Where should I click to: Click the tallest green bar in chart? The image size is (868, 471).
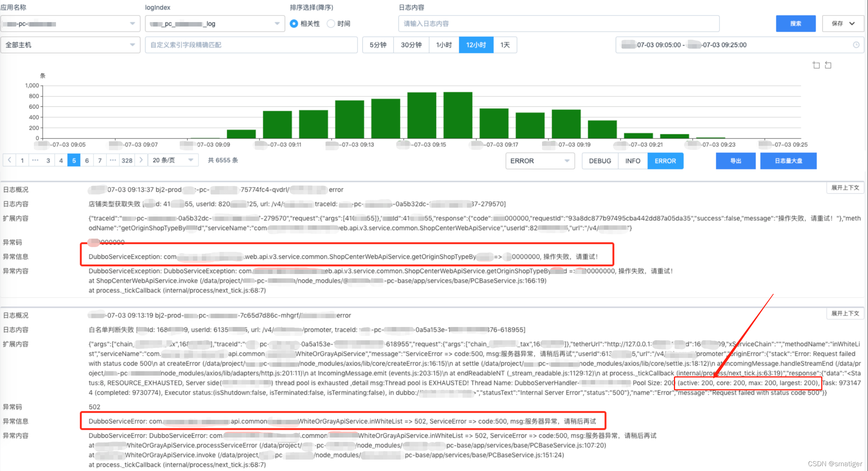point(458,115)
